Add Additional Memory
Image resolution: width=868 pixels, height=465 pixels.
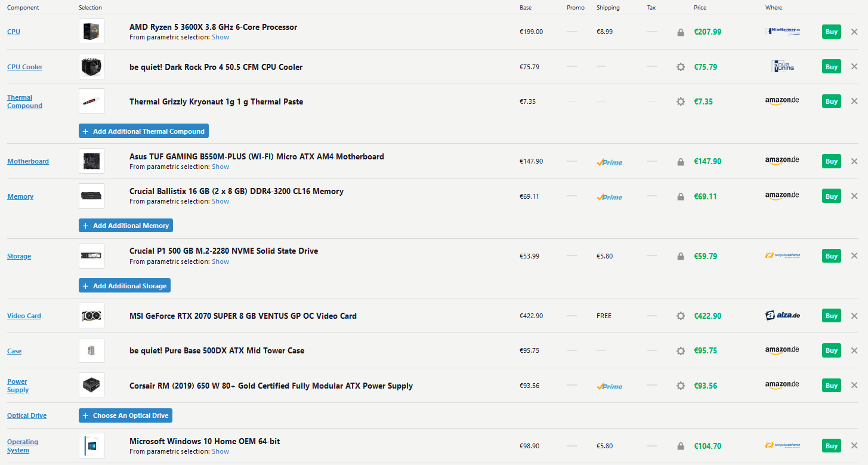[126, 226]
